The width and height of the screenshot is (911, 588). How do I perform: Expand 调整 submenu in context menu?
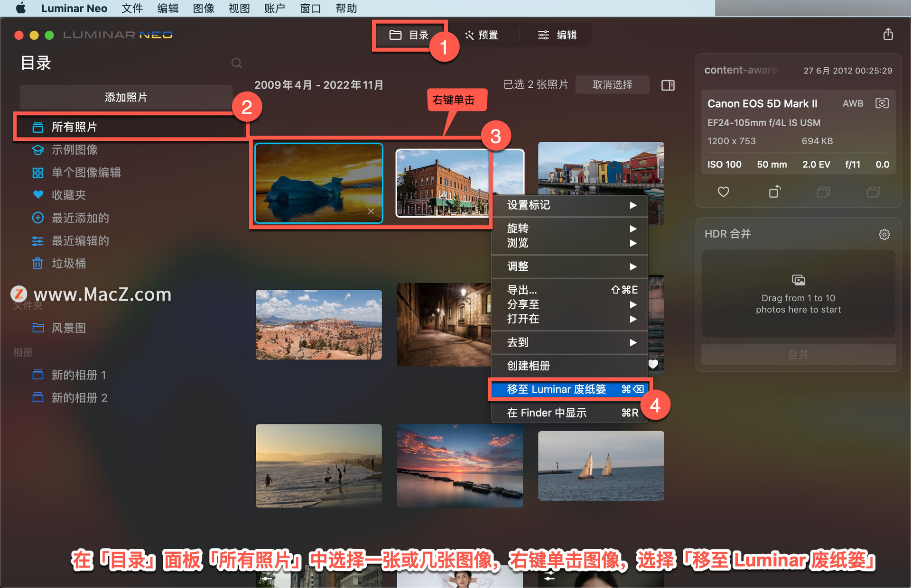tap(570, 266)
